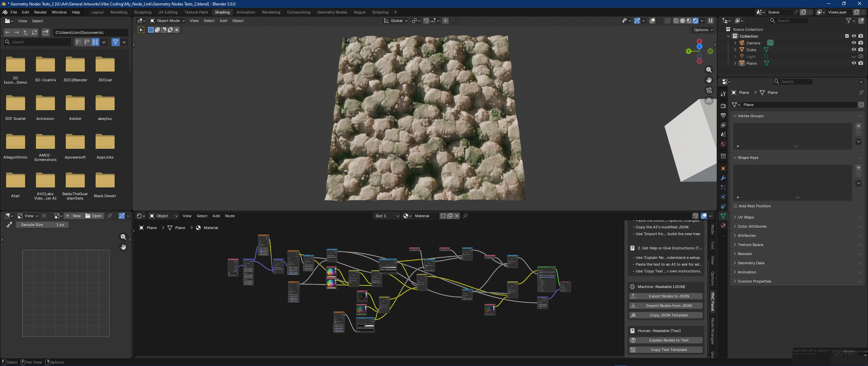Expand the Plane object in outliner
This screenshot has height=366, width=868.
point(735,63)
